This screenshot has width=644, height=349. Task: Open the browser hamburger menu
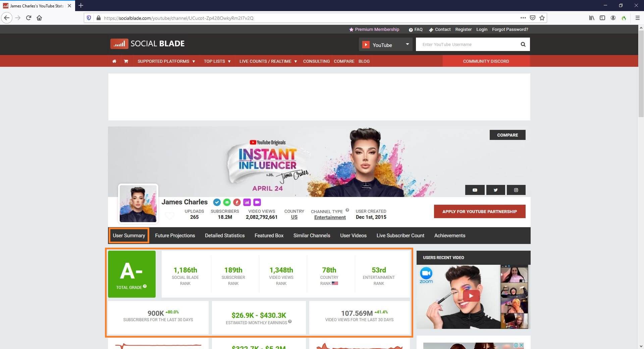point(638,18)
